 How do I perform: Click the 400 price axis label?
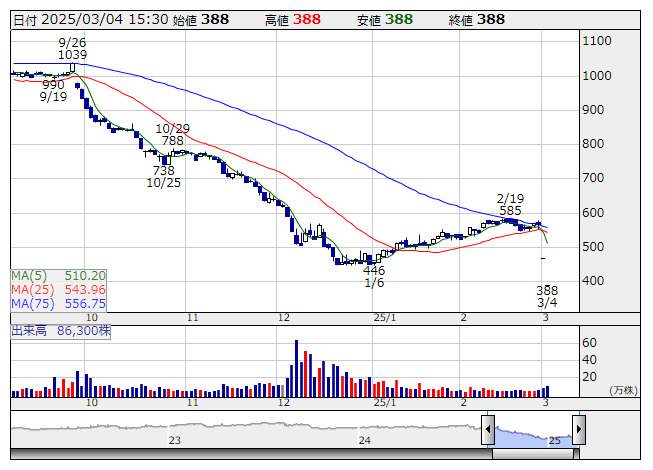click(x=593, y=281)
